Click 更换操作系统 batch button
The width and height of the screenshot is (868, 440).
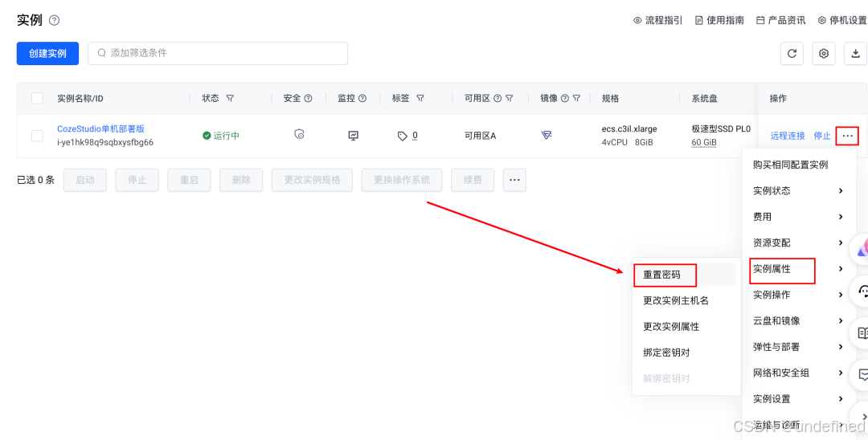point(402,180)
